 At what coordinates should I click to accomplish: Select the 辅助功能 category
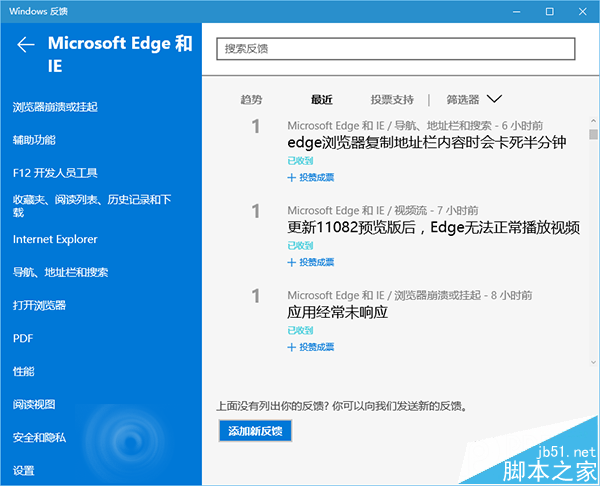point(34,140)
